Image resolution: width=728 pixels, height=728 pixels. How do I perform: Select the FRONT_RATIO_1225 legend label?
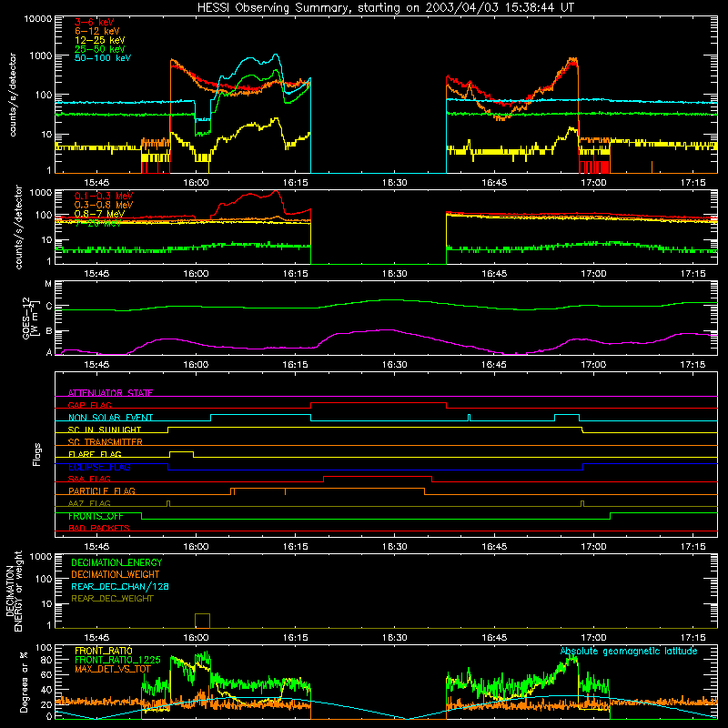point(117,660)
